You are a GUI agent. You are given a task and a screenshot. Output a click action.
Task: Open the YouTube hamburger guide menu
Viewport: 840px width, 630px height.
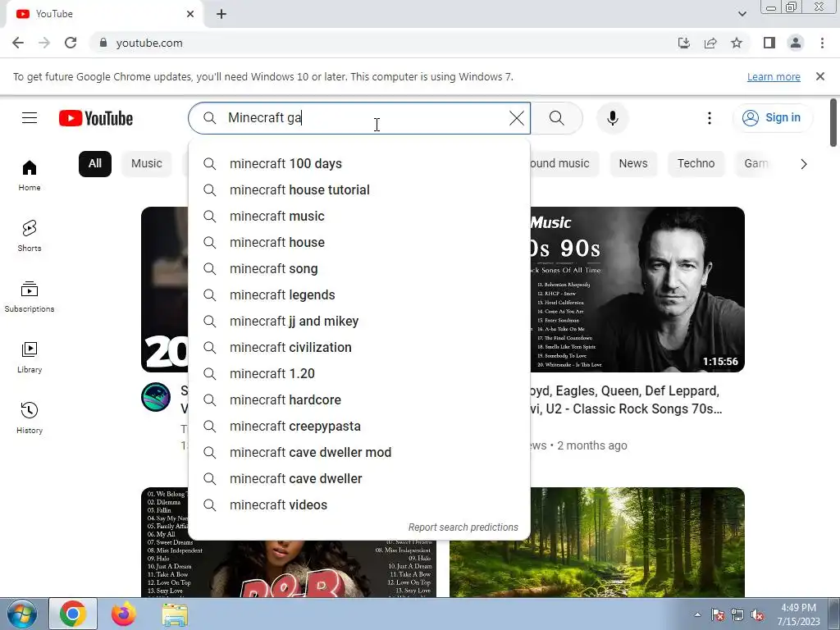(x=30, y=118)
